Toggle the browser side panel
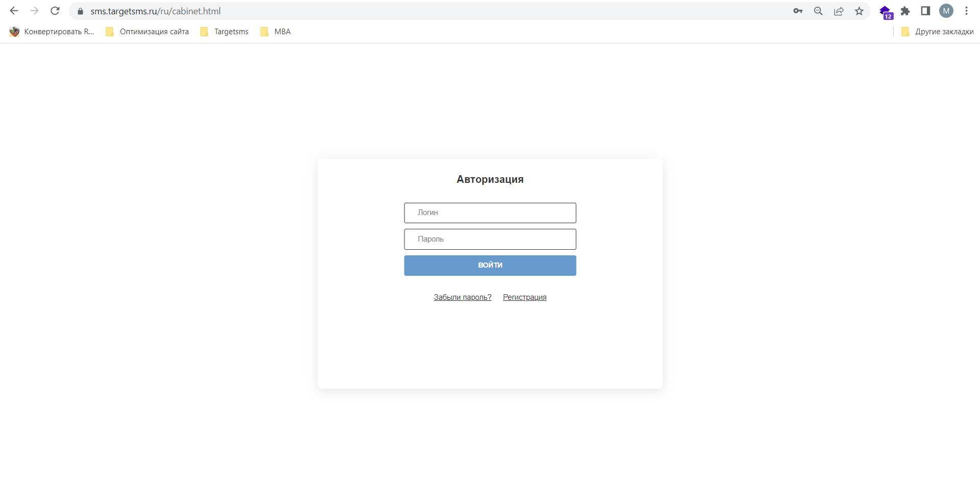 point(925,11)
